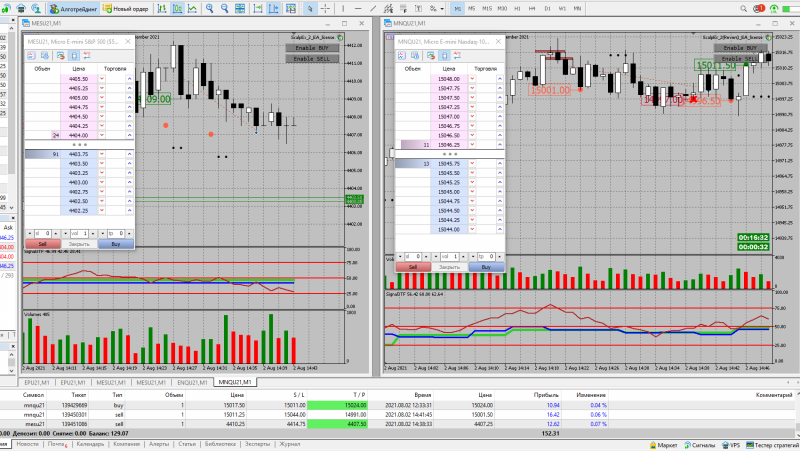Viewport: 800px width, 451px height.
Task: Toggle chart shift from right border
Action: [x=273, y=9]
